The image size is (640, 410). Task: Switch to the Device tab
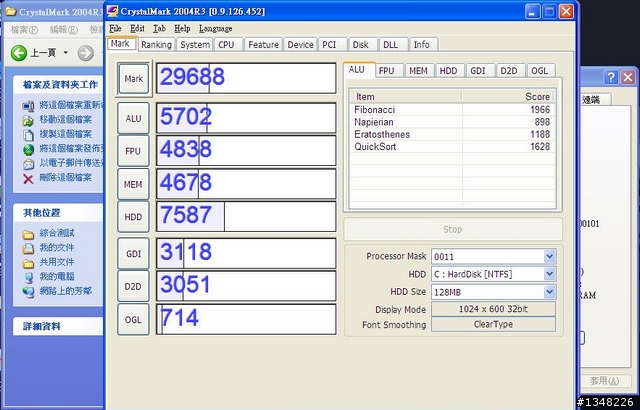pyautogui.click(x=300, y=44)
